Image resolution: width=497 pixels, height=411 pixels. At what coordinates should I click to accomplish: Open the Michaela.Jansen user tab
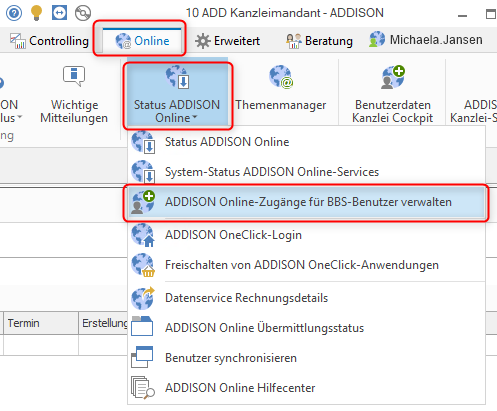coord(426,40)
